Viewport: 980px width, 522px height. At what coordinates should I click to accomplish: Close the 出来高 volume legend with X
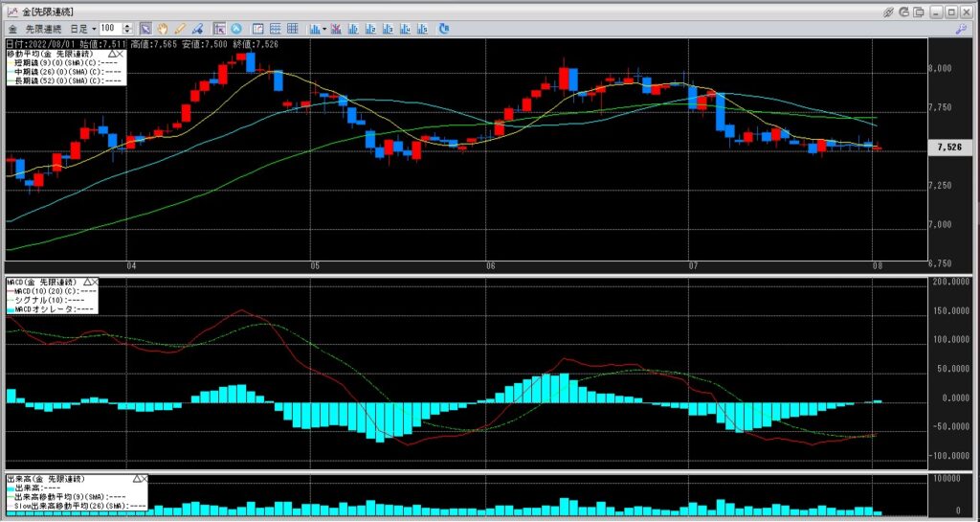pos(146,477)
